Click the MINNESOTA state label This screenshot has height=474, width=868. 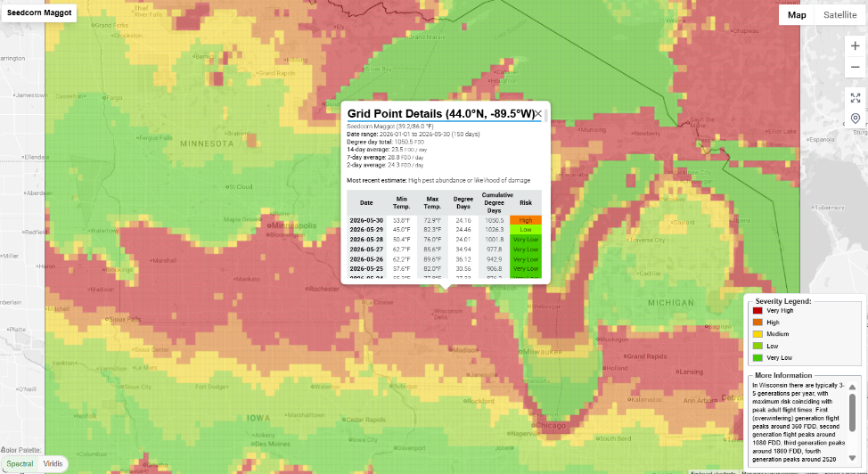tap(207, 143)
